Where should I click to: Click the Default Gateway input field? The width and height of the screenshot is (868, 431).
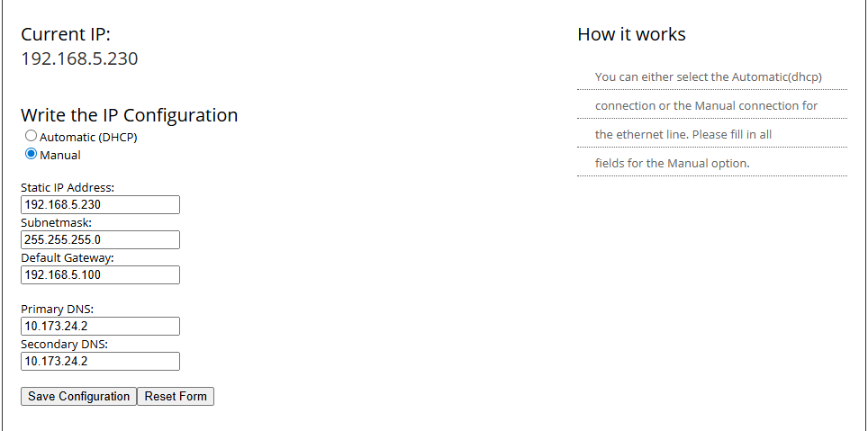click(x=100, y=275)
